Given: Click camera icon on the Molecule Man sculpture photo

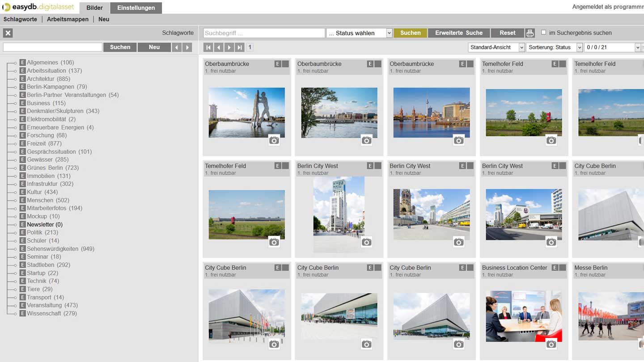Looking at the screenshot, I should (x=274, y=140).
